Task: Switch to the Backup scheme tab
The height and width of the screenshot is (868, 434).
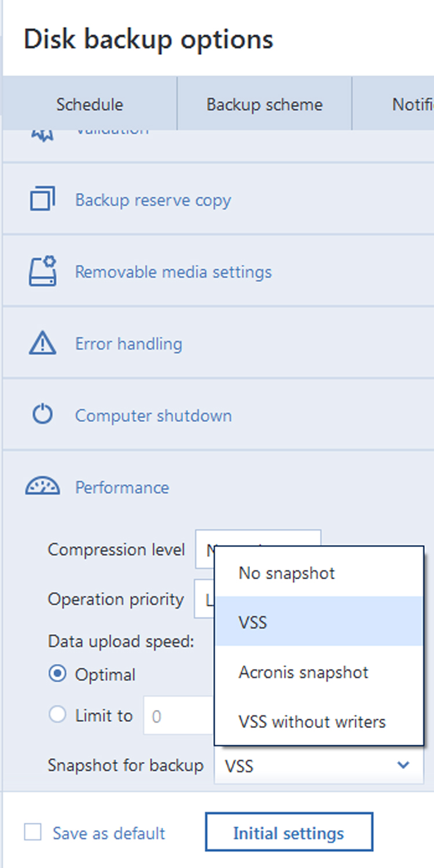Action: click(x=264, y=105)
